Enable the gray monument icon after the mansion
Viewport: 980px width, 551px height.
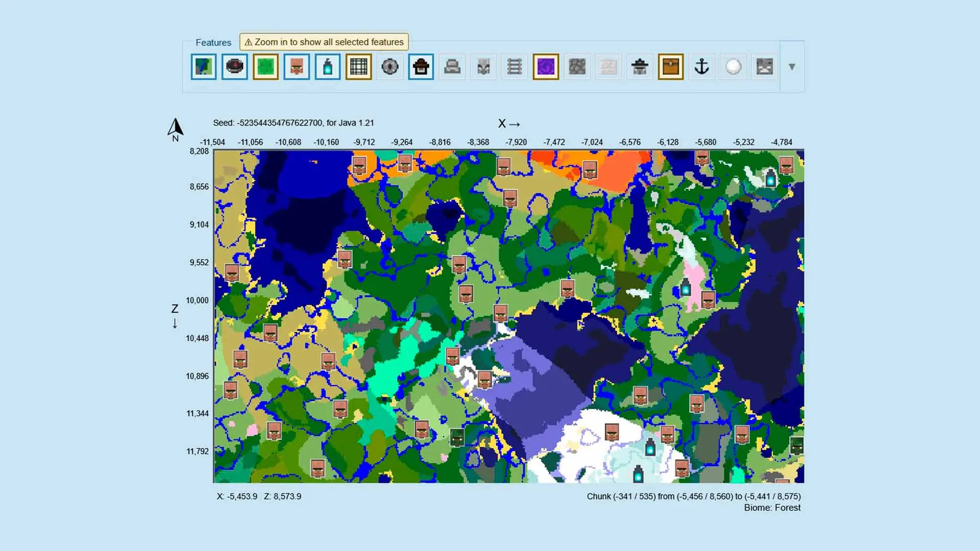(x=452, y=67)
